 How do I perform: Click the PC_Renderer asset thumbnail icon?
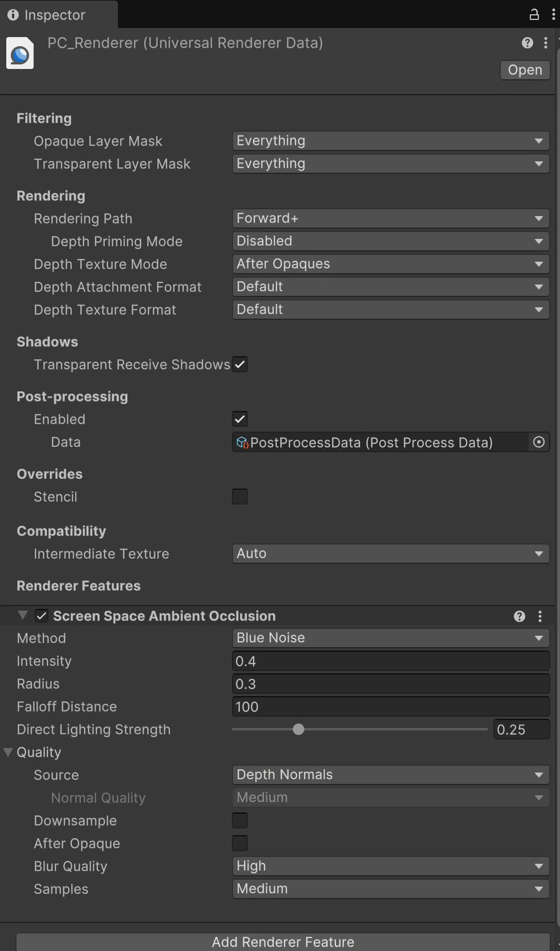click(20, 53)
